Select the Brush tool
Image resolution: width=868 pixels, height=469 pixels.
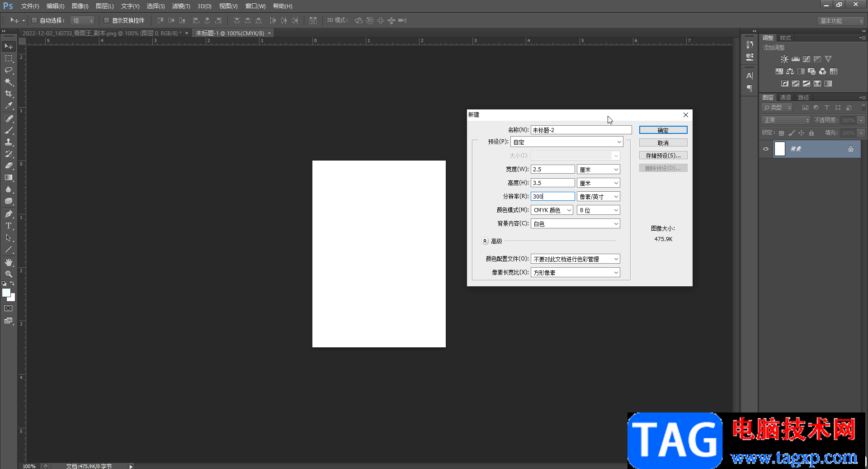(x=9, y=130)
